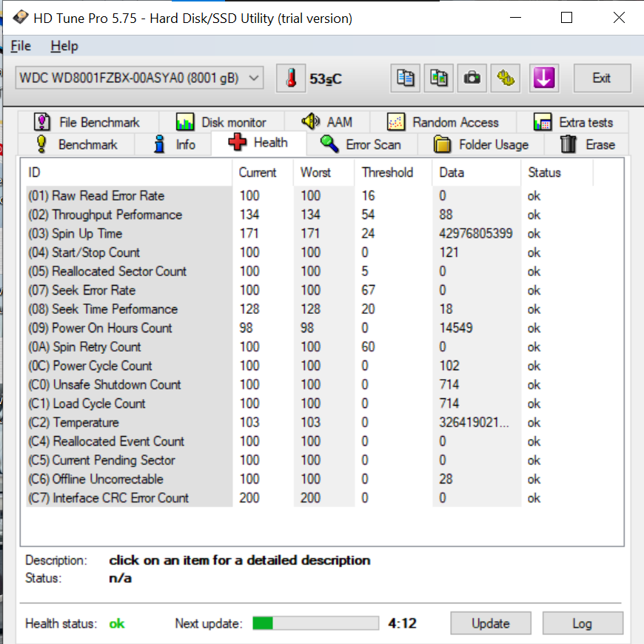Save screenshot with camera icon

pyautogui.click(x=472, y=78)
